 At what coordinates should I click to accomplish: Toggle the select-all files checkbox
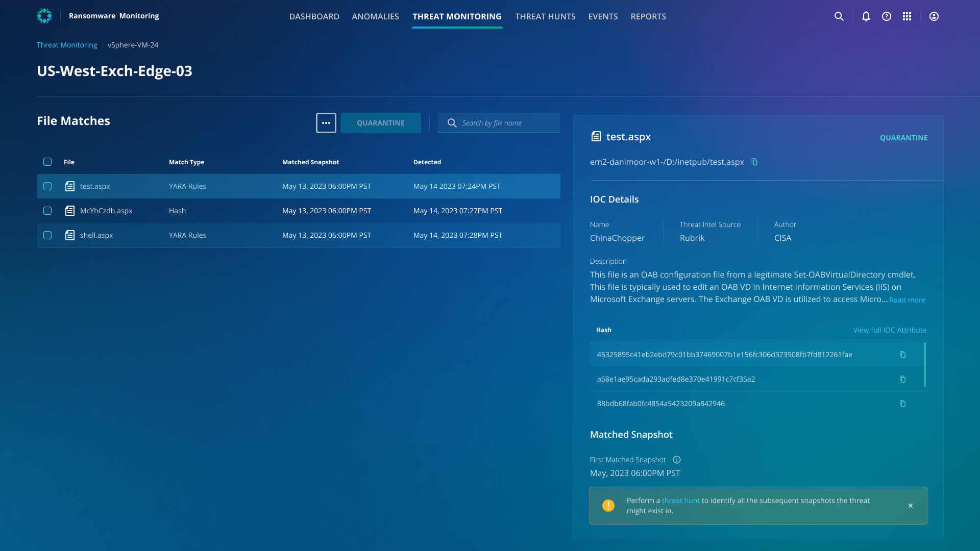click(x=47, y=162)
